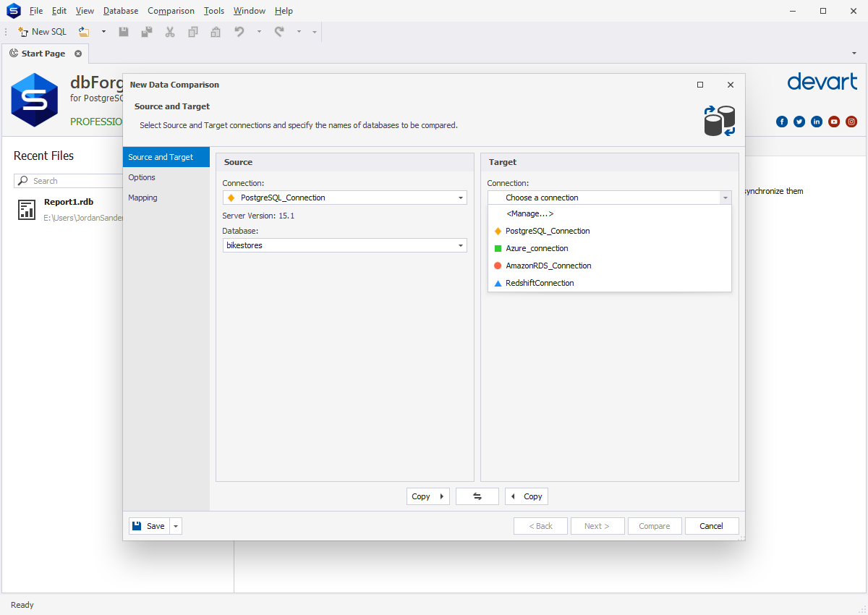Screen dimensions: 868x615
Task: Click the Save All icon in toolbar
Action: pyautogui.click(x=147, y=32)
